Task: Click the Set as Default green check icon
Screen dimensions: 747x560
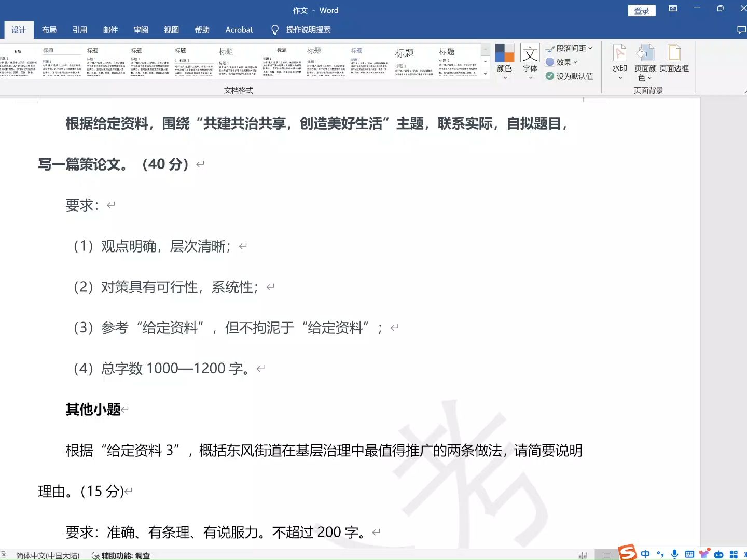Action: pos(550,76)
